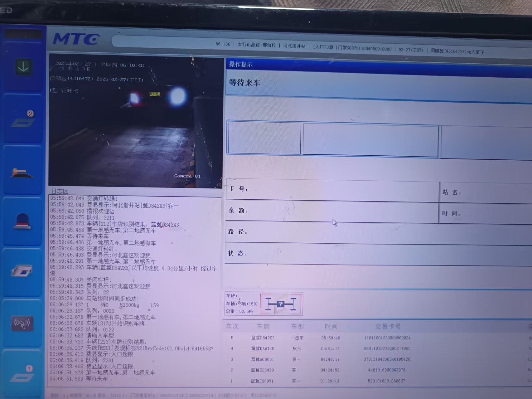This screenshot has height=399, width=532.
Task: Select the row with plate 黄冀DA8745
Action: (x=263, y=348)
